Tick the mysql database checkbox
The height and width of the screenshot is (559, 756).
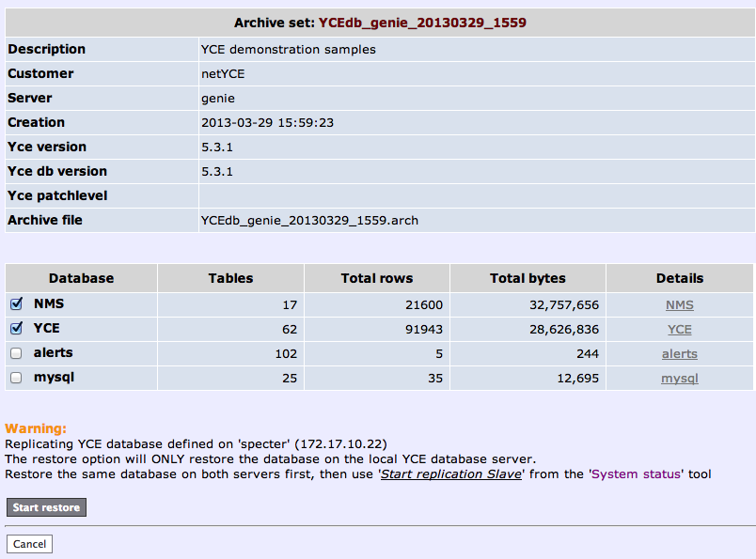coord(16,378)
